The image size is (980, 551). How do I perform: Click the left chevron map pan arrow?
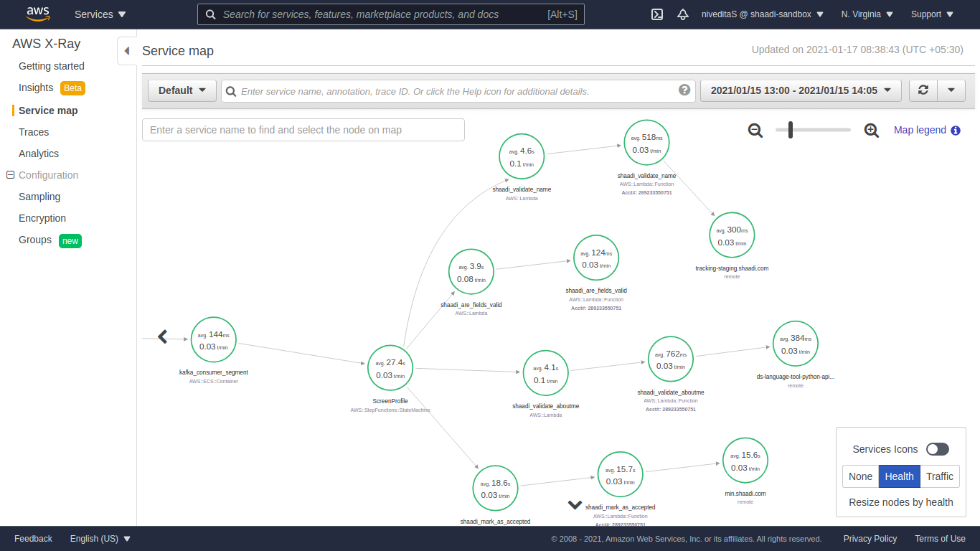click(163, 336)
